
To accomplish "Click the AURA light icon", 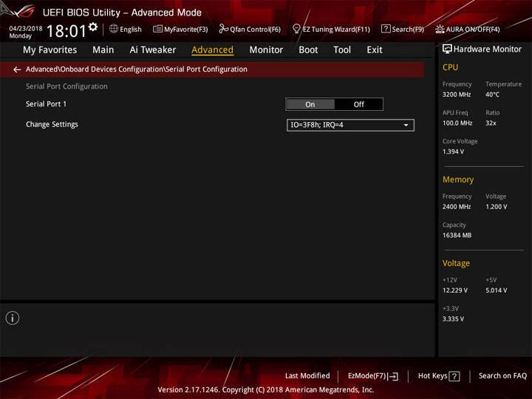I will coord(440,29).
